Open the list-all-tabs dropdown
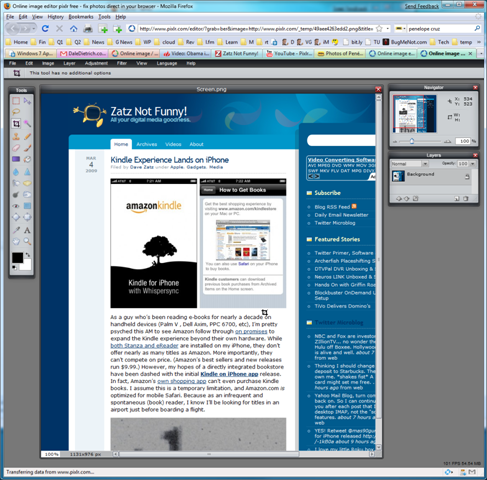This screenshot has width=487, height=480. click(x=481, y=53)
